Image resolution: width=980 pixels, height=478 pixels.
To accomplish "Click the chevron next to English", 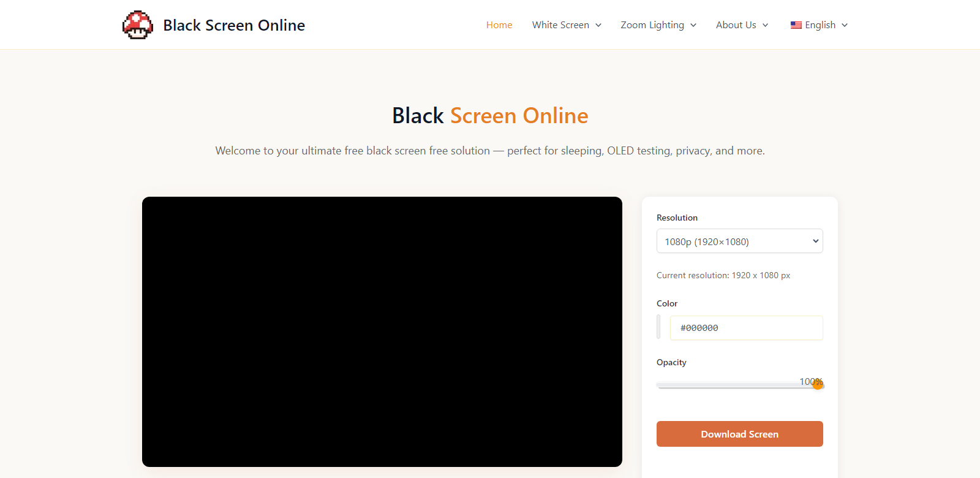I will point(845,25).
